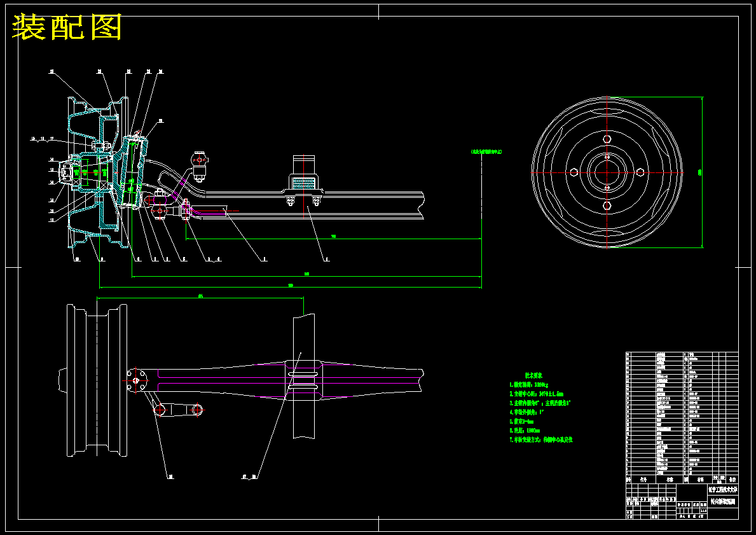Click technical note 6 about wheel track

click(525, 430)
